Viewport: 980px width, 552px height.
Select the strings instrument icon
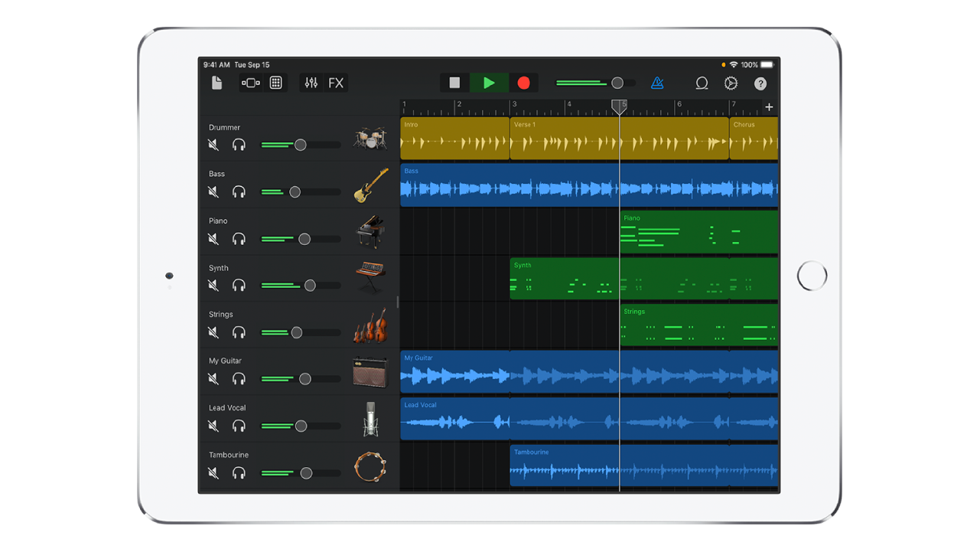click(x=370, y=326)
